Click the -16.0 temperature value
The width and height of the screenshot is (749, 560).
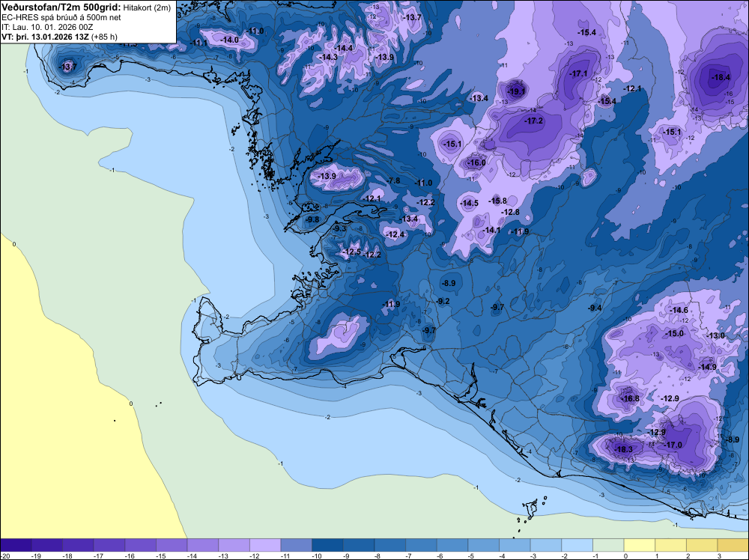(476, 162)
